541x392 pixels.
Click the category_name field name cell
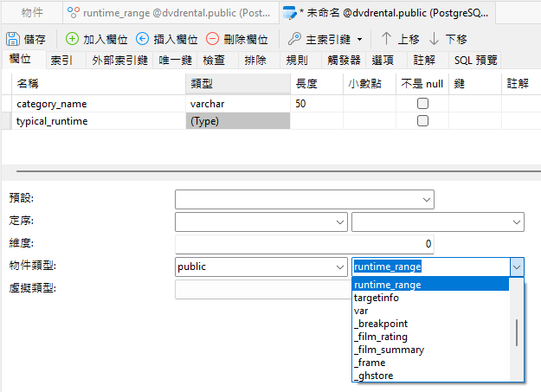coord(99,104)
